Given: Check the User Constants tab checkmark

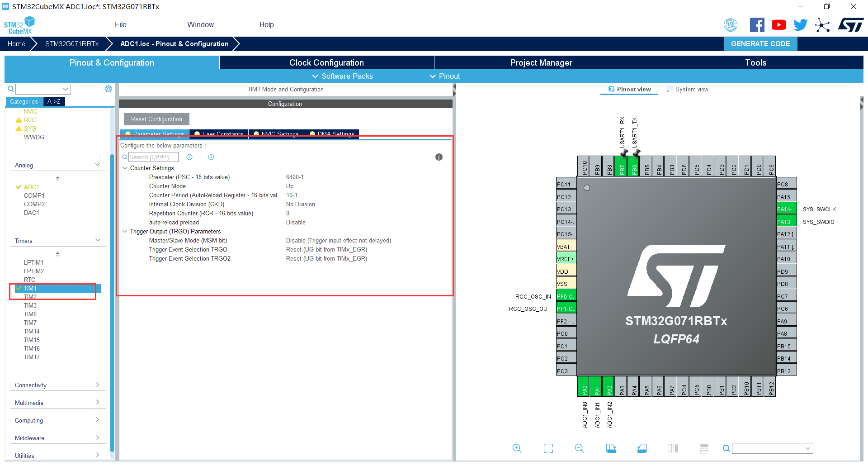Looking at the screenshot, I should [x=197, y=134].
